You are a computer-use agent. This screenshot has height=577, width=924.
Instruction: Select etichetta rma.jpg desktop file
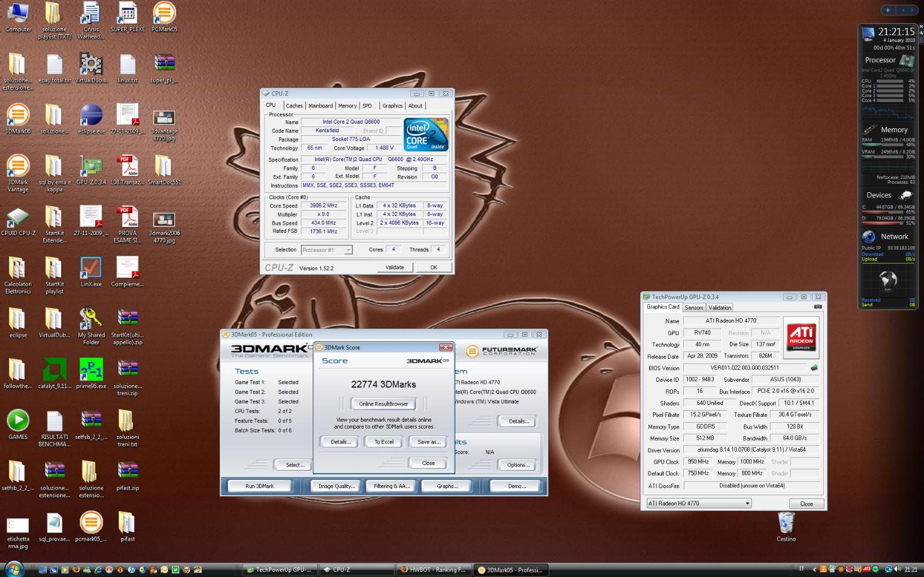pos(18,534)
